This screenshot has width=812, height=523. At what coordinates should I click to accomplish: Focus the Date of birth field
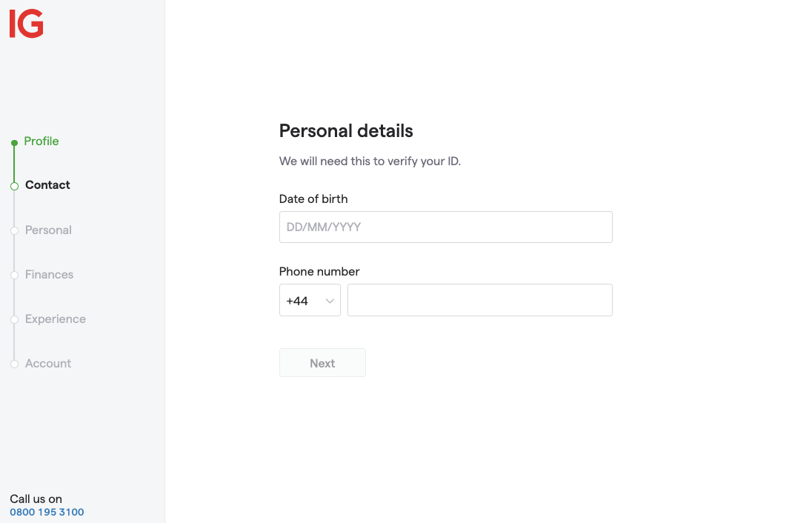click(446, 227)
